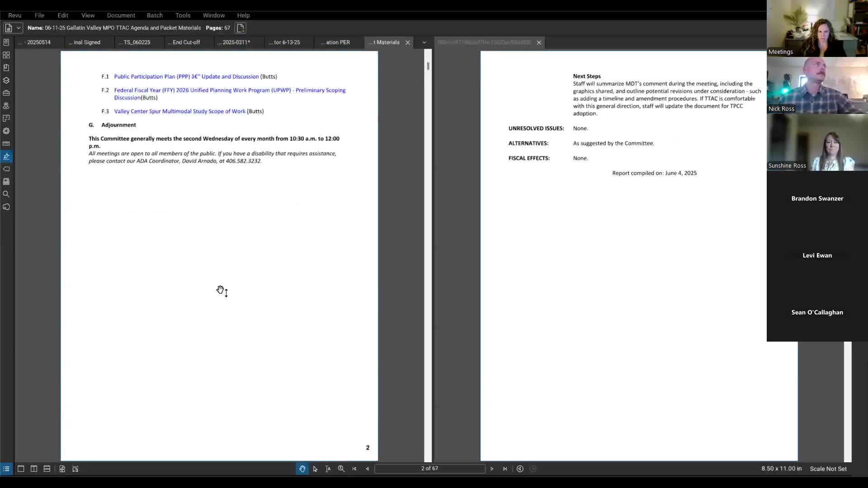Image resolution: width=868 pixels, height=488 pixels.
Task: Toggle the Markups list button
Action: tap(6, 469)
